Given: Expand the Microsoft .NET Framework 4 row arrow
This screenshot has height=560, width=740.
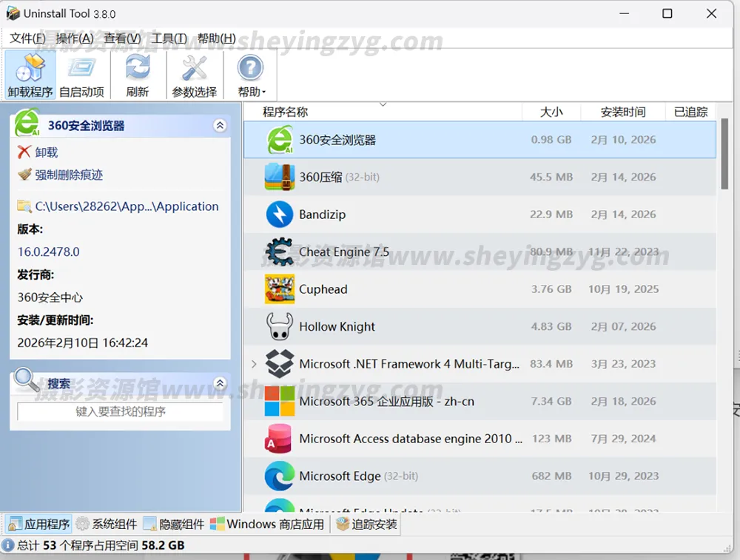Looking at the screenshot, I should click(254, 364).
